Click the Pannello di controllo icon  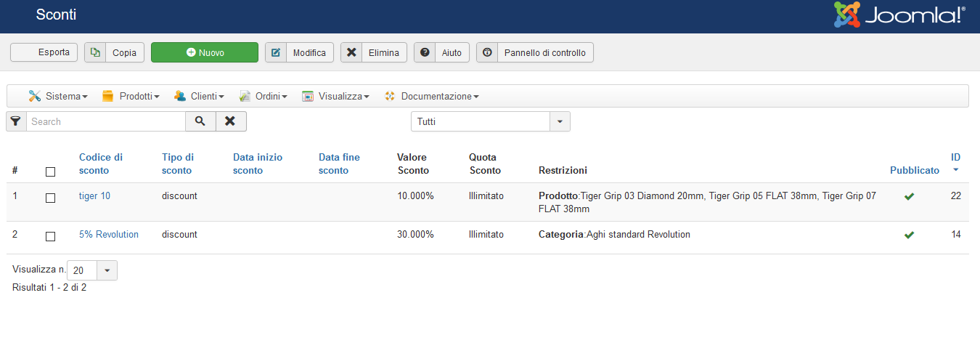(x=487, y=53)
